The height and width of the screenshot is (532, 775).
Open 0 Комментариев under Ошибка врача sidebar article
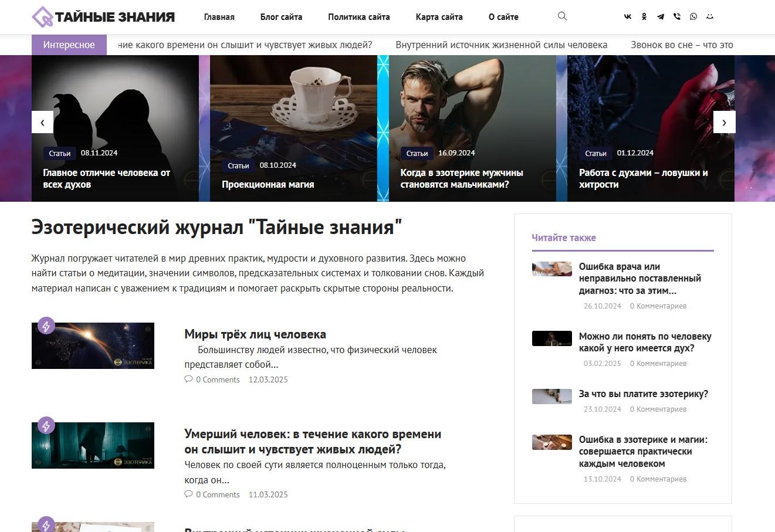click(x=658, y=306)
